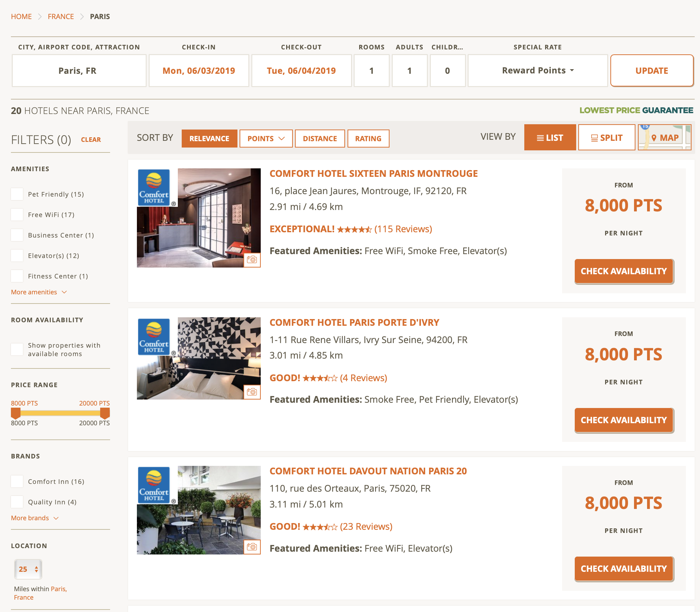Sort results by DISTANCE

click(320, 138)
